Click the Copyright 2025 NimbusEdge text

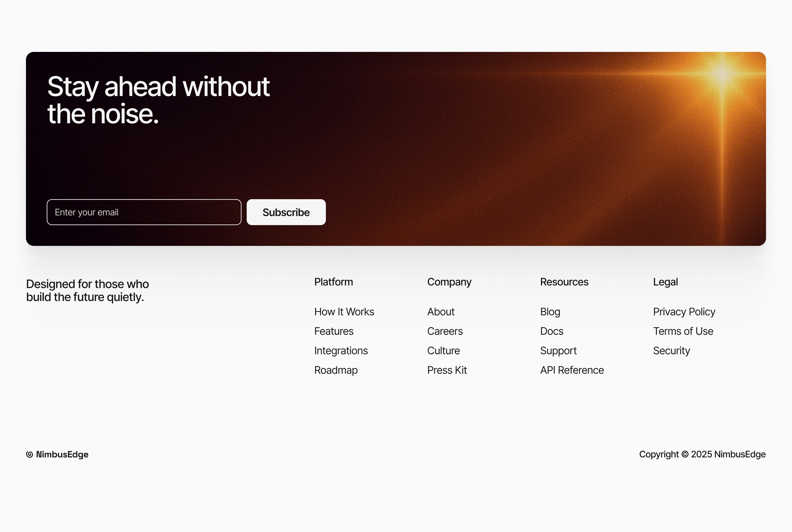[702, 454]
